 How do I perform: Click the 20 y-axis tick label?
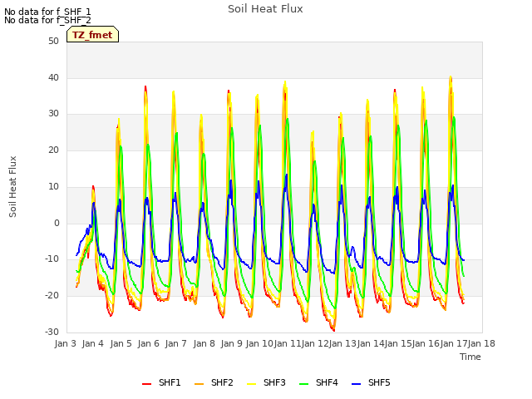tap(53, 150)
